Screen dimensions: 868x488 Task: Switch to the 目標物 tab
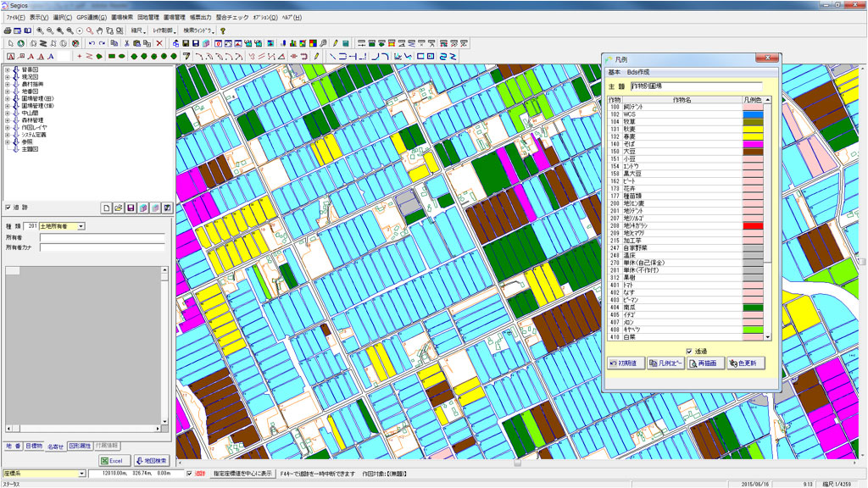34,446
